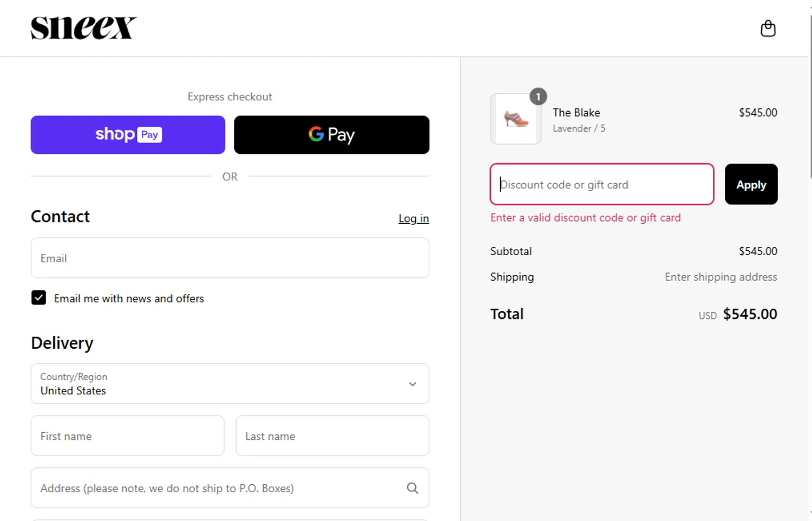Click 'The Blake' product name
Image resolution: width=812 pixels, height=521 pixels.
(576, 113)
